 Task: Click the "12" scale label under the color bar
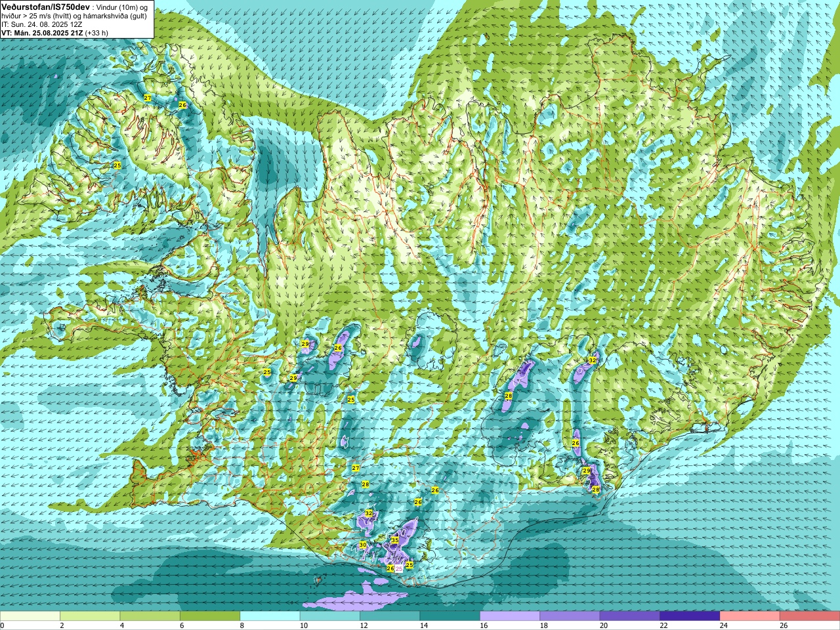pyautogui.click(x=364, y=626)
